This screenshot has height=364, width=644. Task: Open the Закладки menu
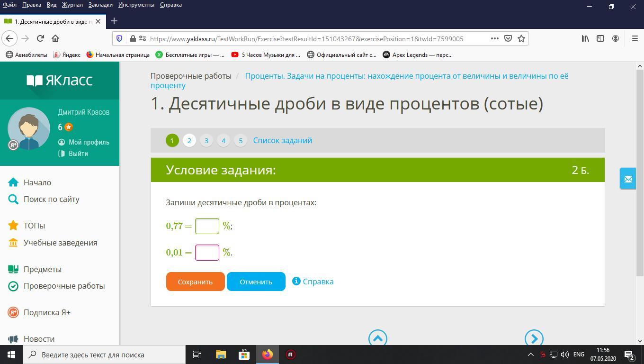100,5
